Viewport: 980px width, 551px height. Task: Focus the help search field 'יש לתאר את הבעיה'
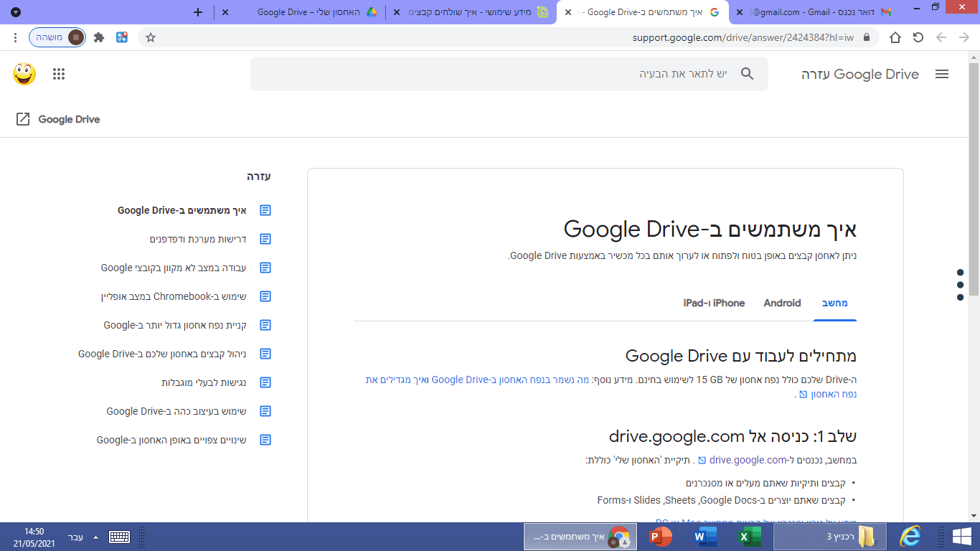coord(509,74)
